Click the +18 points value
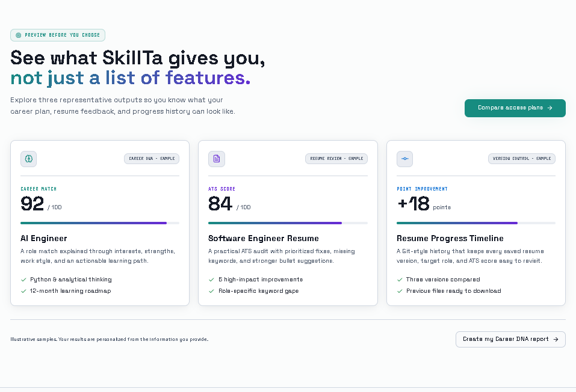The image size is (576, 392). [413, 204]
